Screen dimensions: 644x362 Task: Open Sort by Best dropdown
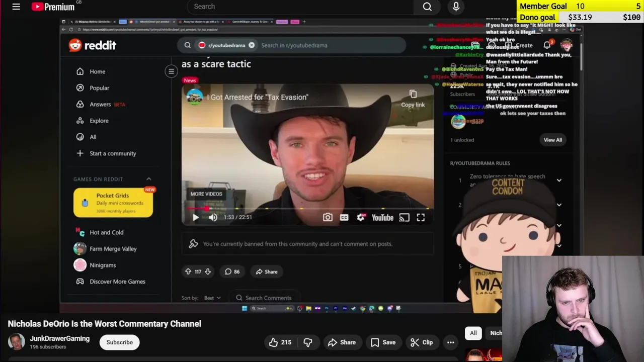click(x=212, y=298)
